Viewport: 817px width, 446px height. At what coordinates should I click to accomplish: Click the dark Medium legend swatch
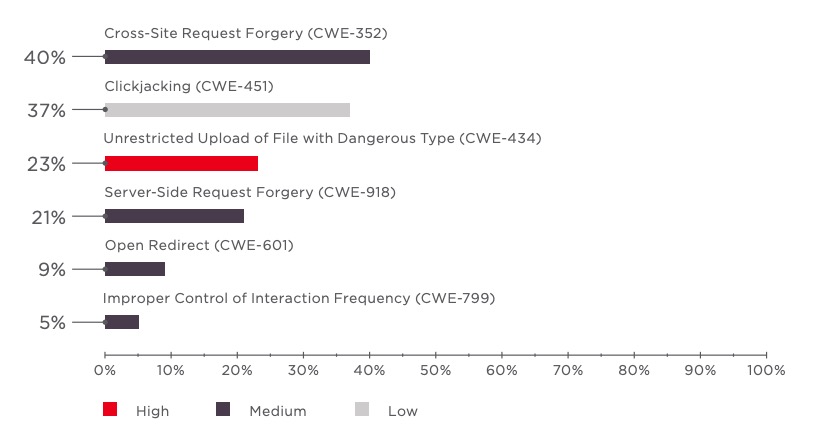click(224, 410)
